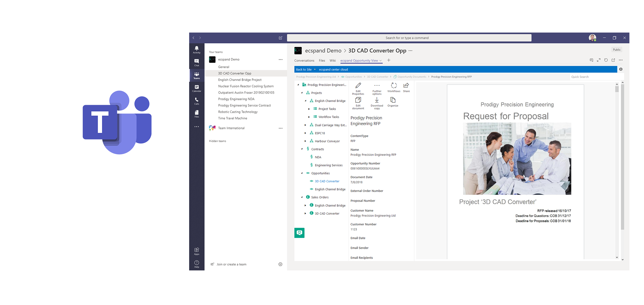Open the tab in a website
The width and height of the screenshot is (644, 305).
pyautogui.click(x=613, y=60)
